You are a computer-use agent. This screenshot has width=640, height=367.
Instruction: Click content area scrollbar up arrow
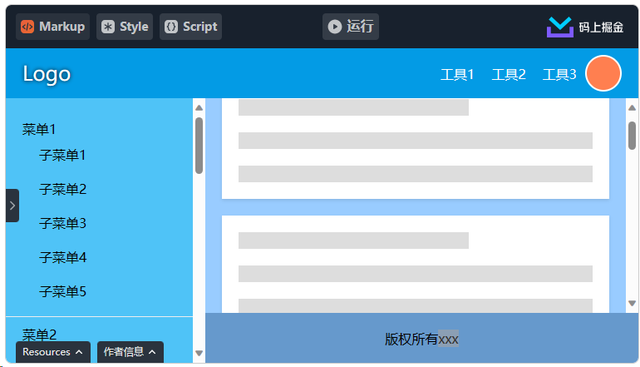pos(632,108)
